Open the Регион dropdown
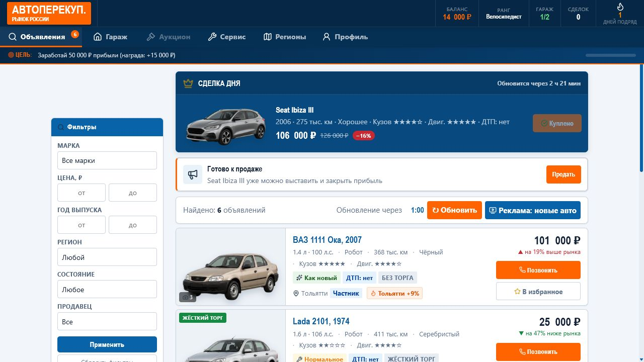644x362 pixels. [107, 257]
